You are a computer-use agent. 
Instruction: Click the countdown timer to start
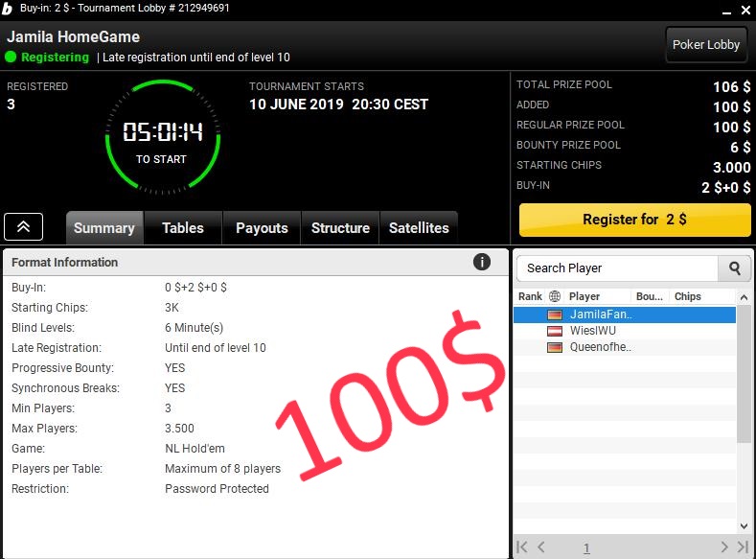click(163, 136)
